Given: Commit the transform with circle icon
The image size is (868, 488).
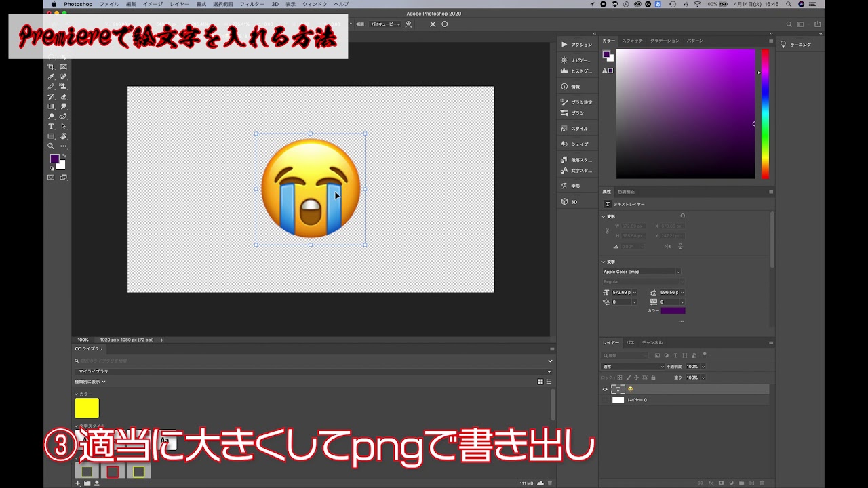Looking at the screenshot, I should 445,24.
